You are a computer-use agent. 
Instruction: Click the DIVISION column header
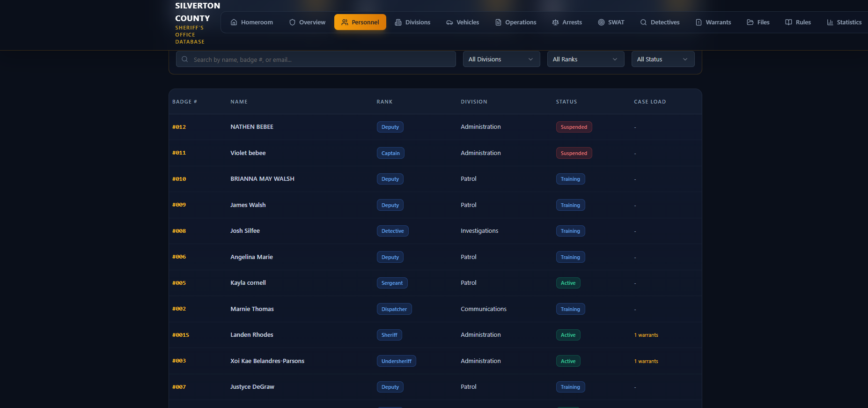[x=474, y=102]
